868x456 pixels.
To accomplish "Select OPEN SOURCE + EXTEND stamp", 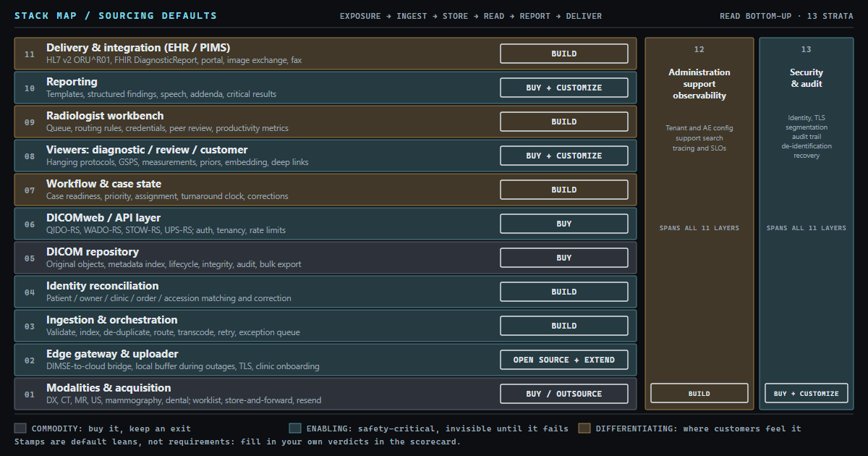I will (x=564, y=360).
